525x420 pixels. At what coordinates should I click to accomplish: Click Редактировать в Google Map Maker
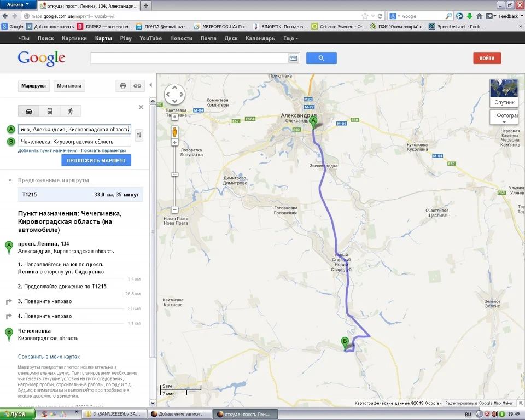click(479, 403)
